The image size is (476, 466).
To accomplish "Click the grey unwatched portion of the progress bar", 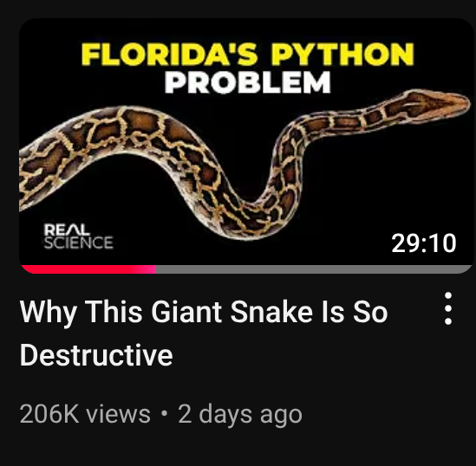I will [314, 269].
